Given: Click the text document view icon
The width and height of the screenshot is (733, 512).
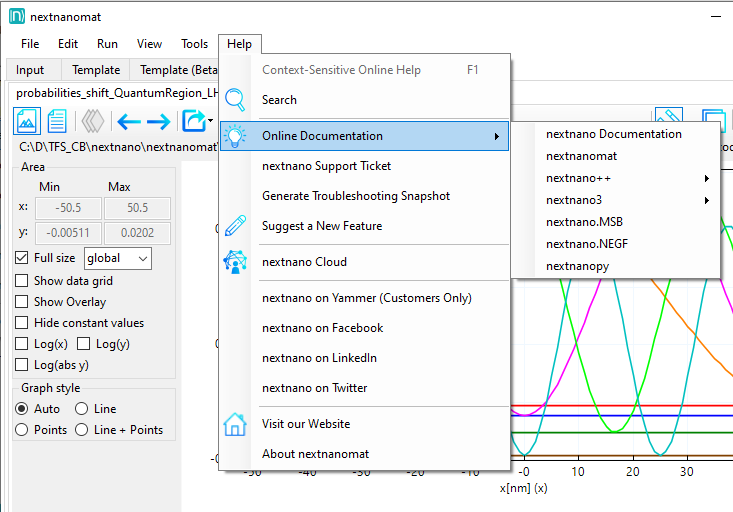Looking at the screenshot, I should tap(58, 122).
